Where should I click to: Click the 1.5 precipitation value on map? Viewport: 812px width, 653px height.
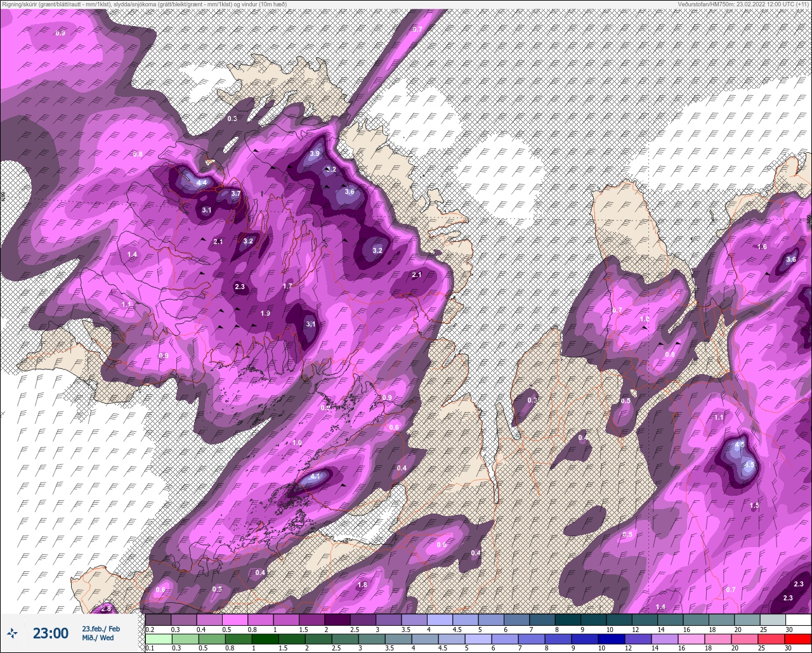(x=754, y=505)
